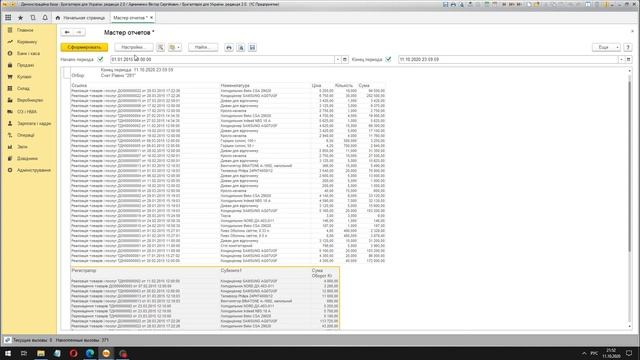Viewport: 640px width, 360px height.
Task: Toggle the Конец периода checkbox
Action: (x=388, y=59)
